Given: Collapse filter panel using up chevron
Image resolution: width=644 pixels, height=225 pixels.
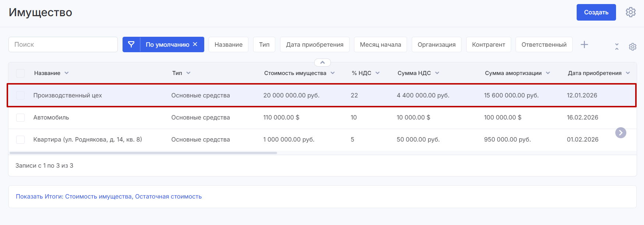Looking at the screenshot, I should coord(322,63).
